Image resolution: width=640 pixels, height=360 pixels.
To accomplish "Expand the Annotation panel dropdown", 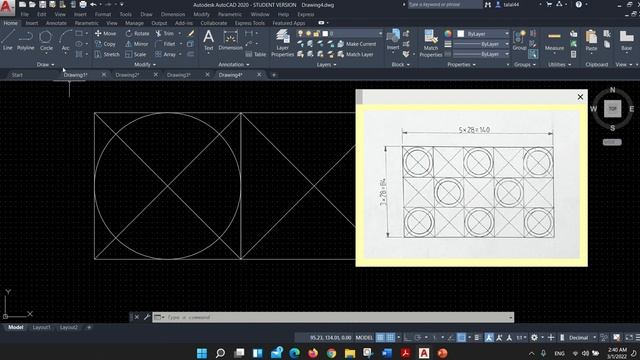I will (x=233, y=64).
